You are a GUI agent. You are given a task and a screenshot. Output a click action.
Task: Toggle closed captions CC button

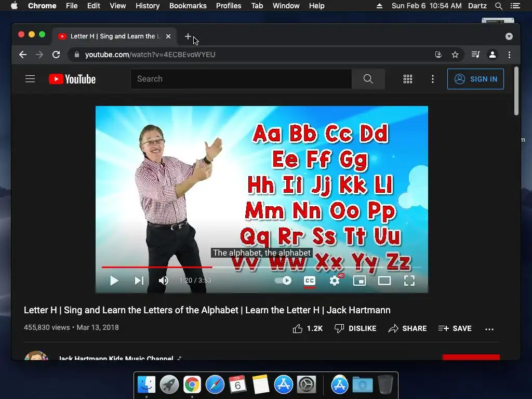(x=310, y=281)
